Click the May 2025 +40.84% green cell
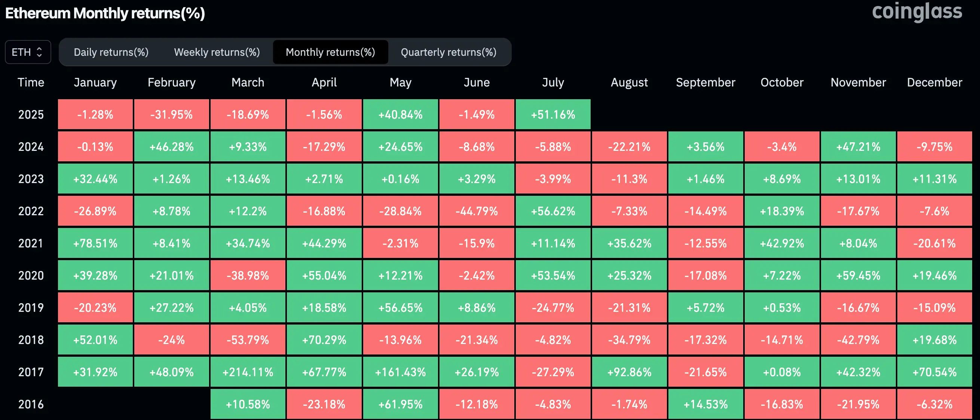Screen dimensions: 980x420 [400, 114]
